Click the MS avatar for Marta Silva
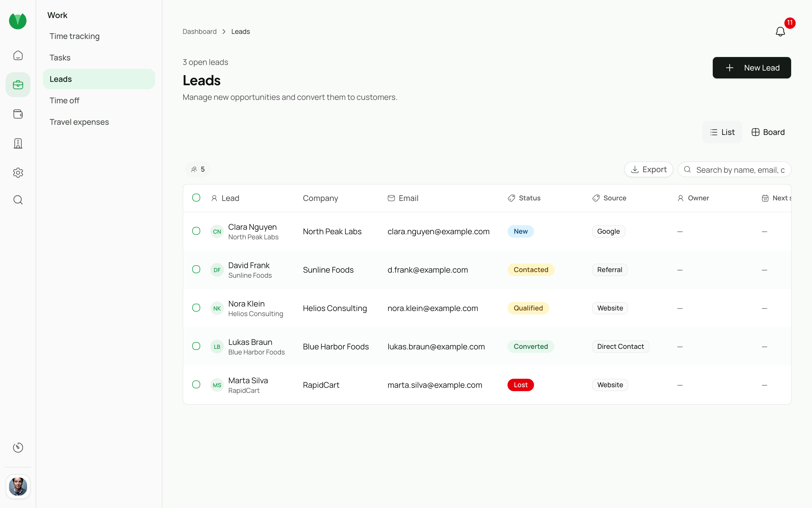The width and height of the screenshot is (812, 508). [x=217, y=385]
